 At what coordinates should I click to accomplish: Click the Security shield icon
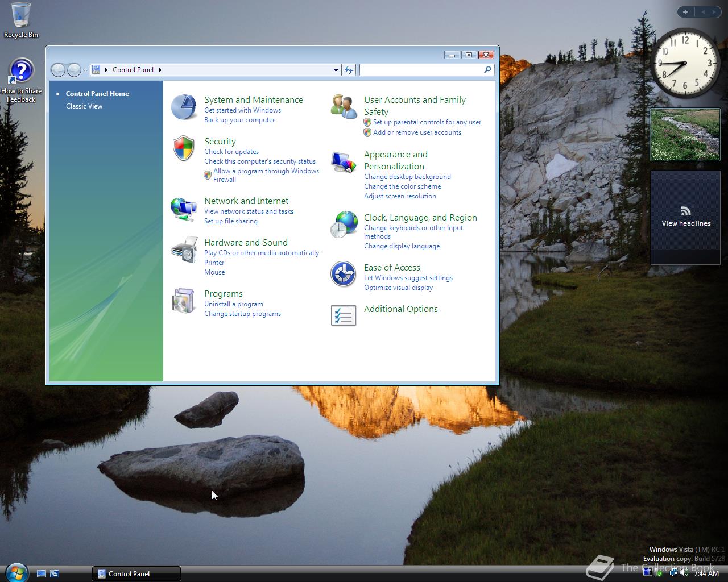(x=184, y=148)
